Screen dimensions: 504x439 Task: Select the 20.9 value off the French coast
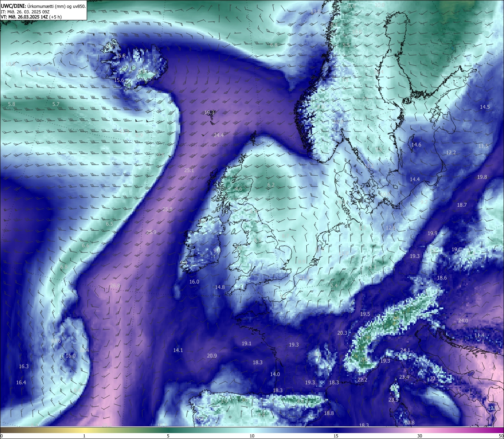click(212, 356)
